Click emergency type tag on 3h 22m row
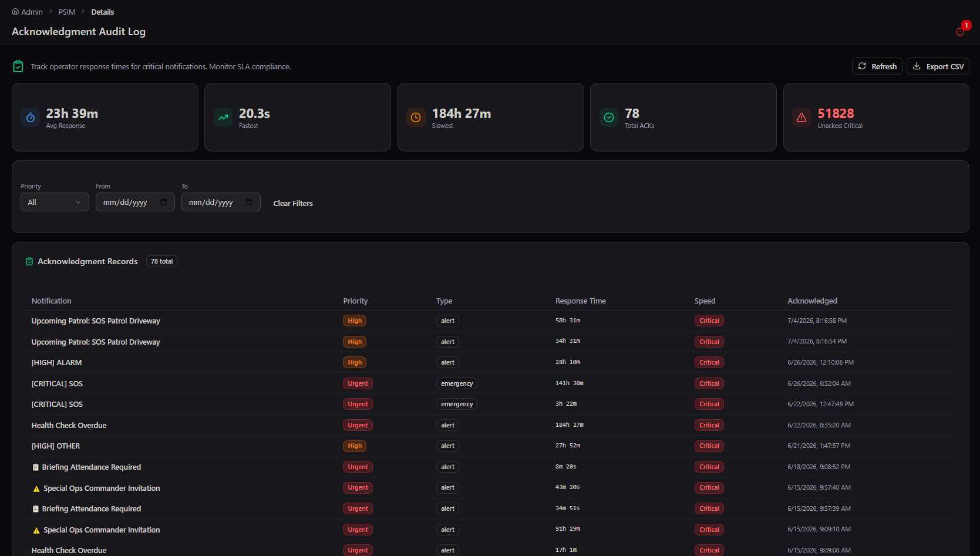The image size is (980, 556). pyautogui.click(x=457, y=404)
